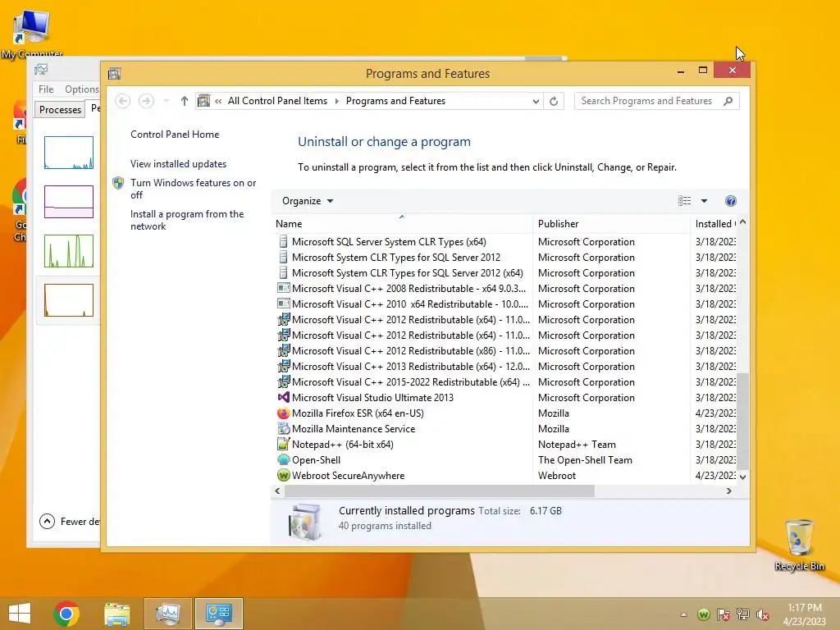Click the Action Center flag tray icon

724,614
